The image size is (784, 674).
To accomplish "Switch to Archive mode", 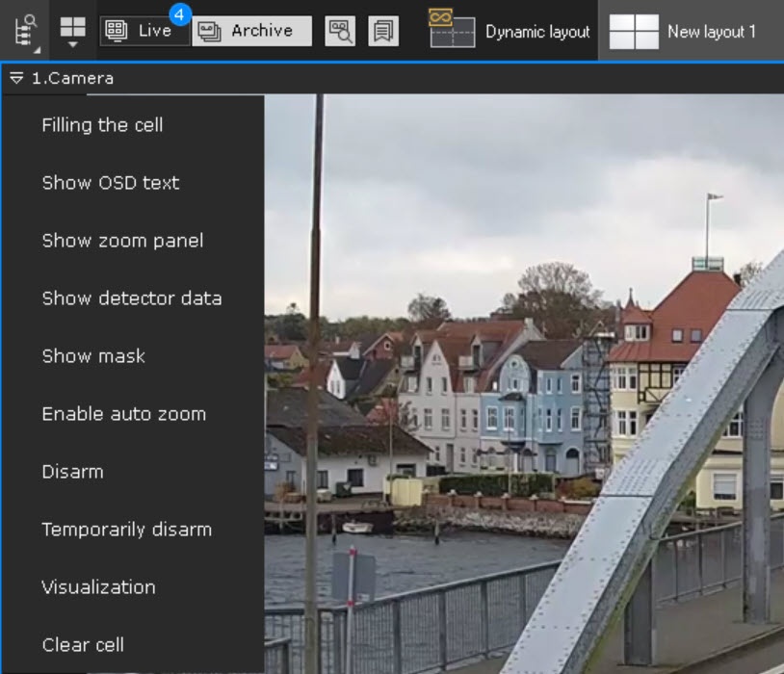I will [x=251, y=31].
